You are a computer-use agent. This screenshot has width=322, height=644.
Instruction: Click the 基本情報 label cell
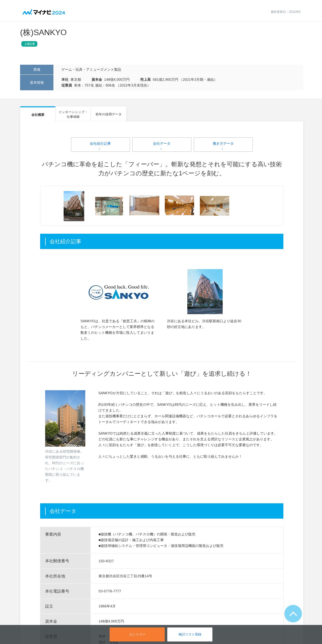tap(37, 83)
